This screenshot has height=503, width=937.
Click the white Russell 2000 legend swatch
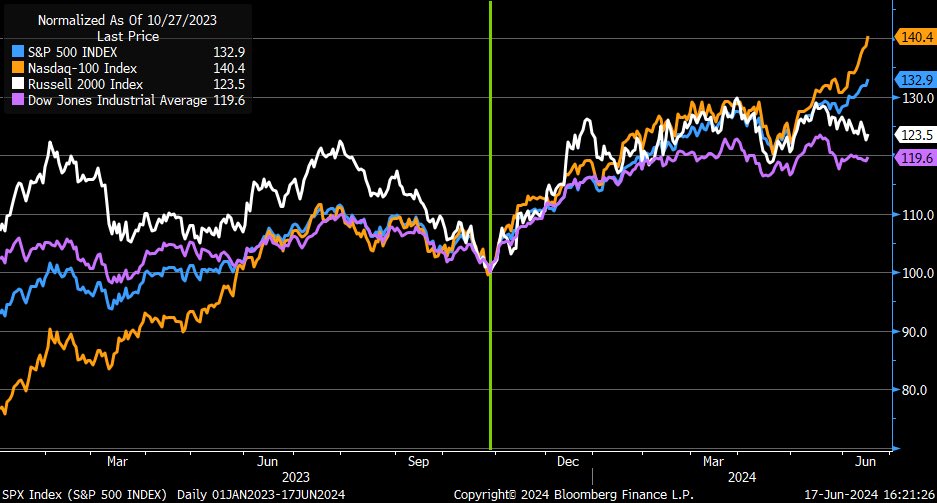tap(18, 84)
